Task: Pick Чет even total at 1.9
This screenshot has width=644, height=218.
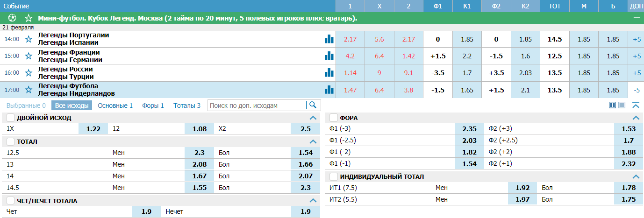Action: (x=146, y=212)
